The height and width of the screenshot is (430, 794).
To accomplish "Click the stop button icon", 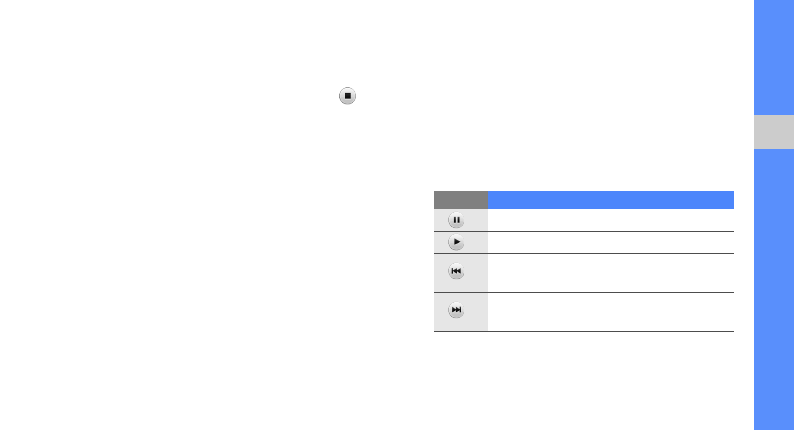I will coord(347,96).
